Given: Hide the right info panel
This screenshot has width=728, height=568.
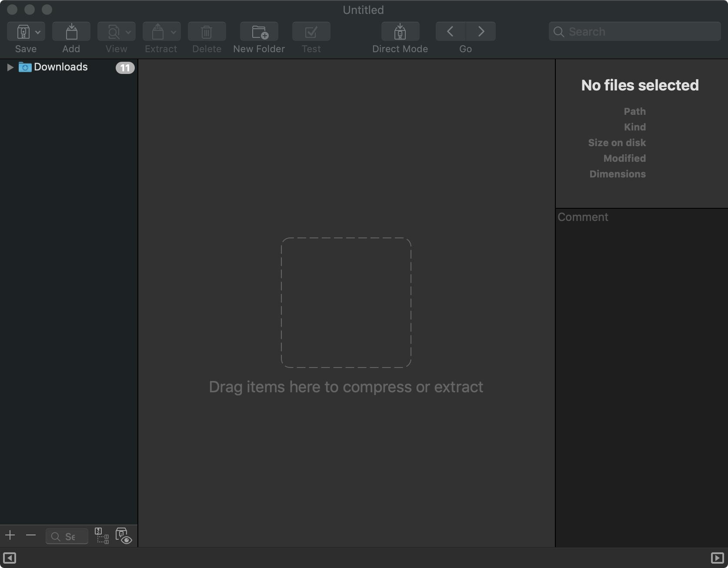Looking at the screenshot, I should click(x=717, y=558).
